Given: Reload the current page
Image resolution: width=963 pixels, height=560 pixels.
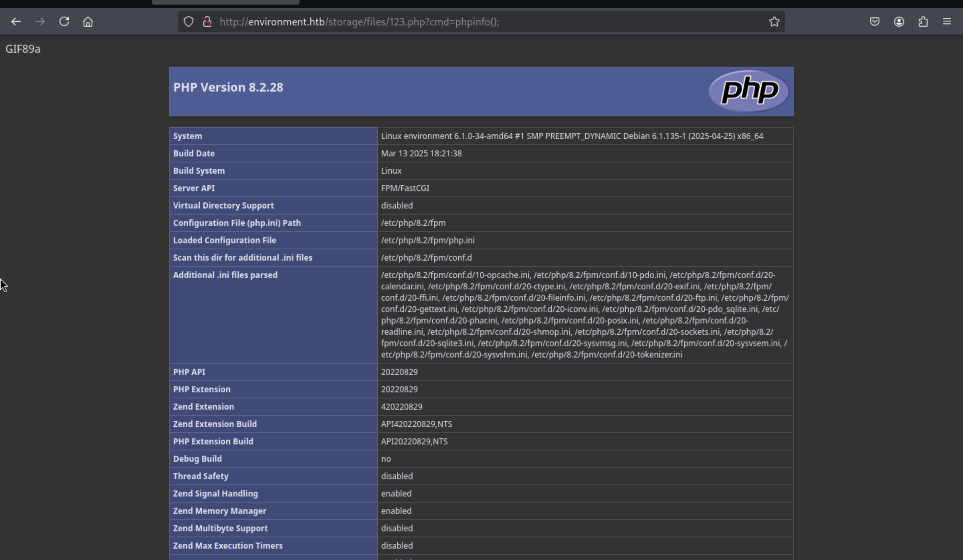Looking at the screenshot, I should pos(64,22).
